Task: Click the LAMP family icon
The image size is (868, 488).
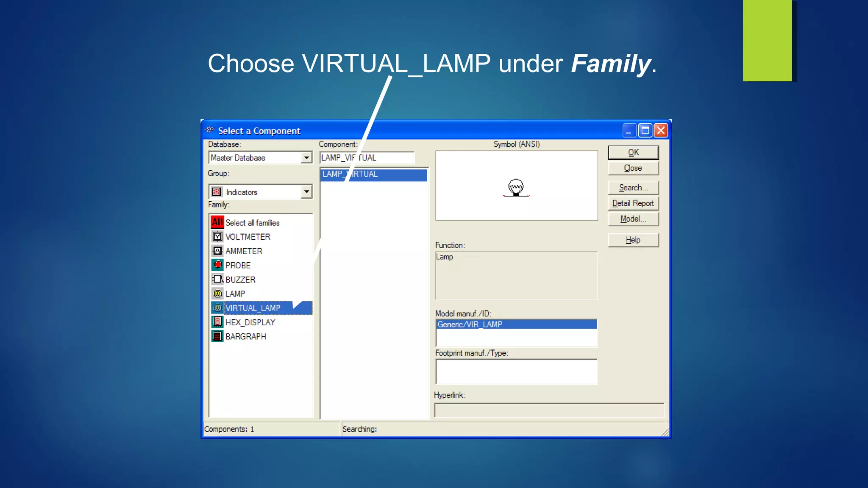Action: coord(217,294)
